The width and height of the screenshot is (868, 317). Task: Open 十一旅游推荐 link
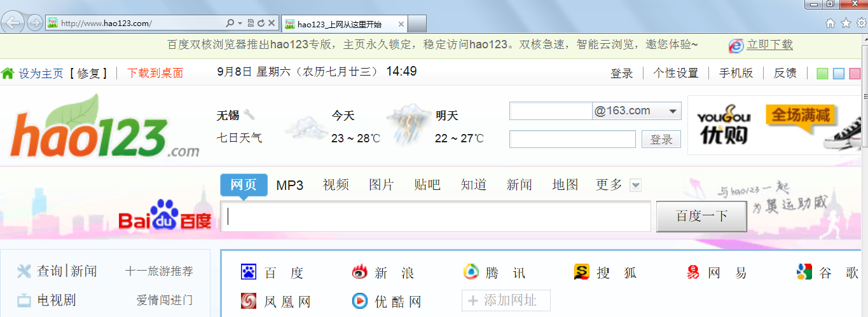[159, 271]
